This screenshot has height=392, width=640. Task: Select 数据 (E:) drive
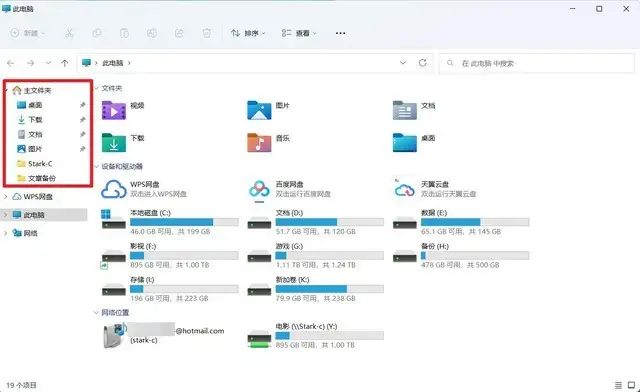(461, 222)
